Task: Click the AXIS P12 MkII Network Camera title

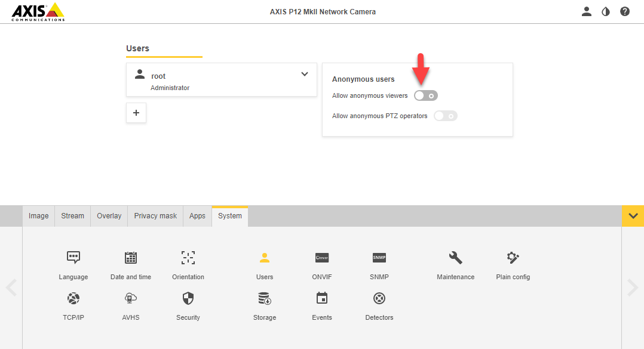Action: (x=323, y=12)
